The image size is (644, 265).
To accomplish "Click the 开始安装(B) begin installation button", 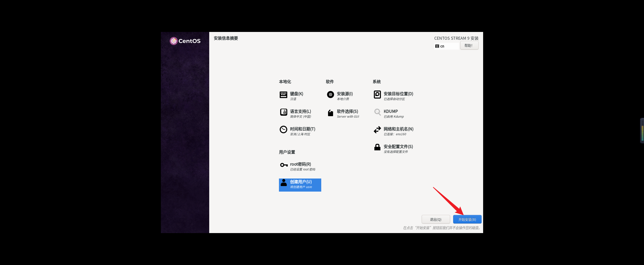I will (x=467, y=219).
